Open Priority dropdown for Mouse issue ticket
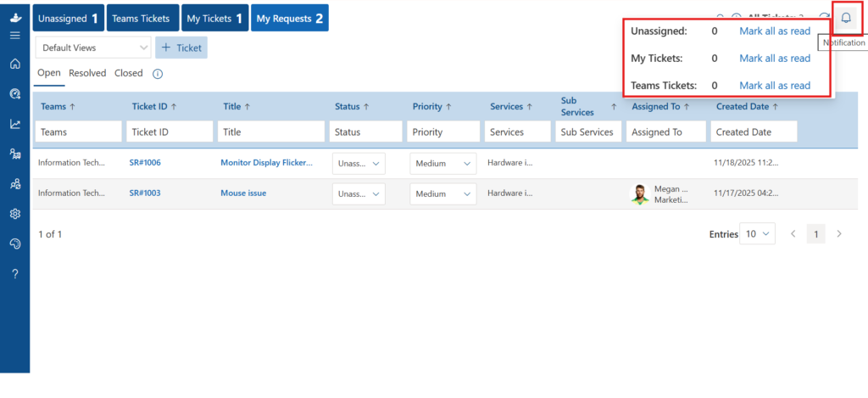868x398 pixels. pyautogui.click(x=442, y=194)
